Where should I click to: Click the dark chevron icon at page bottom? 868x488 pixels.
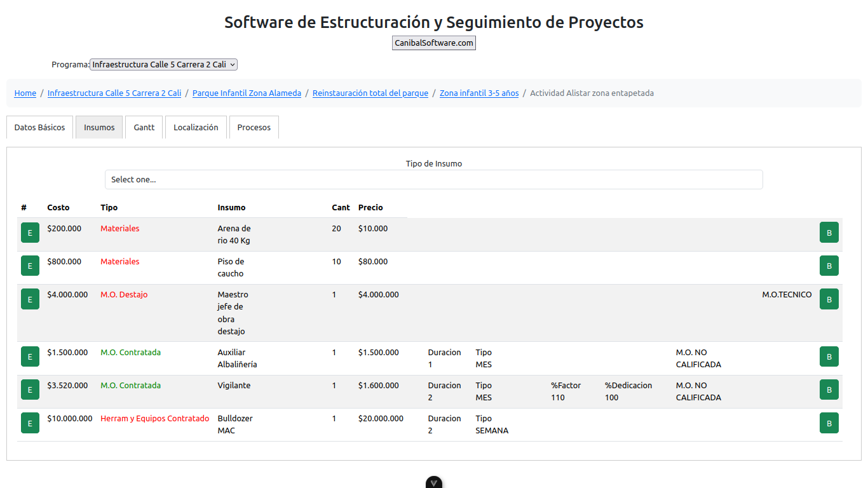point(434,483)
